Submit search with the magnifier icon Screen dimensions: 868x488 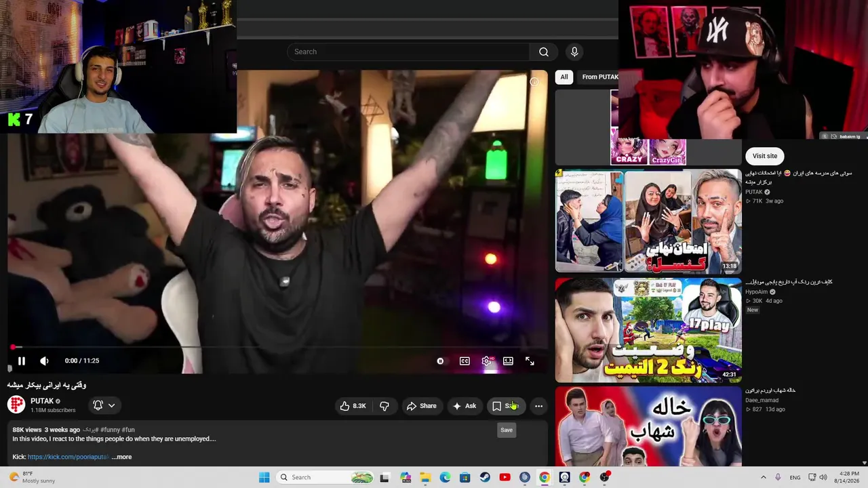tap(544, 52)
